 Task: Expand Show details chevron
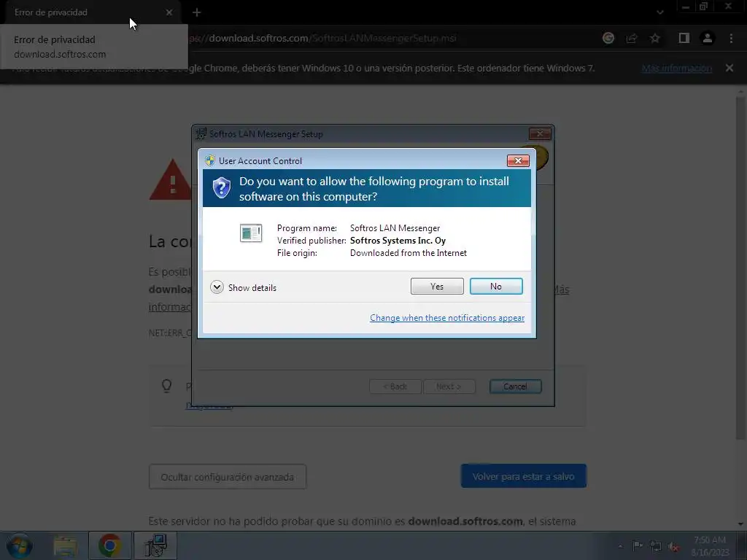217,287
